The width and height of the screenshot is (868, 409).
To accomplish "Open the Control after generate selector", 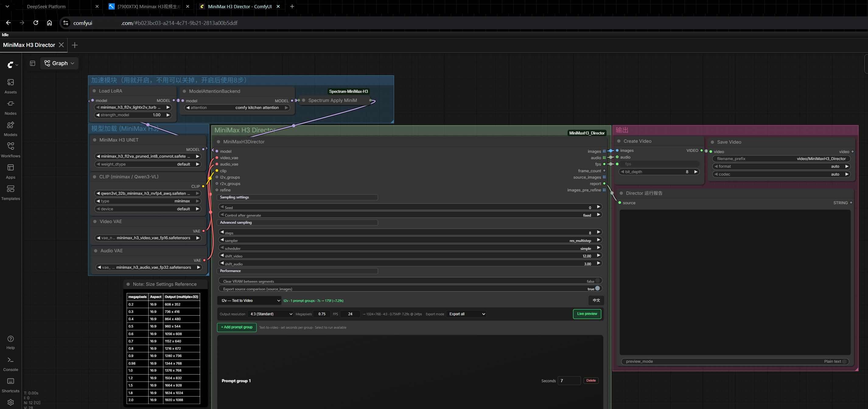I will [410, 215].
